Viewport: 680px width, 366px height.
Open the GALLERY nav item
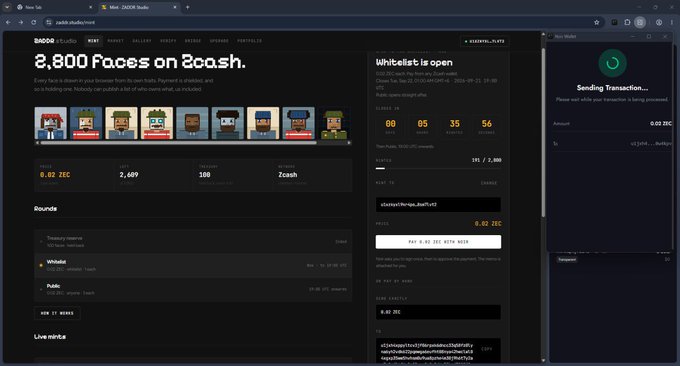coord(142,41)
